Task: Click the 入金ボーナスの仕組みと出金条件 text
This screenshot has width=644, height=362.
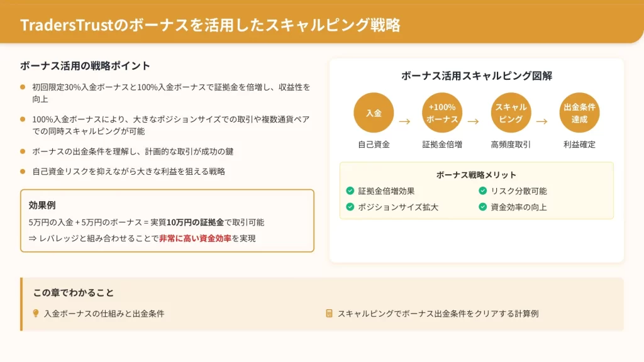Action: (x=104, y=313)
